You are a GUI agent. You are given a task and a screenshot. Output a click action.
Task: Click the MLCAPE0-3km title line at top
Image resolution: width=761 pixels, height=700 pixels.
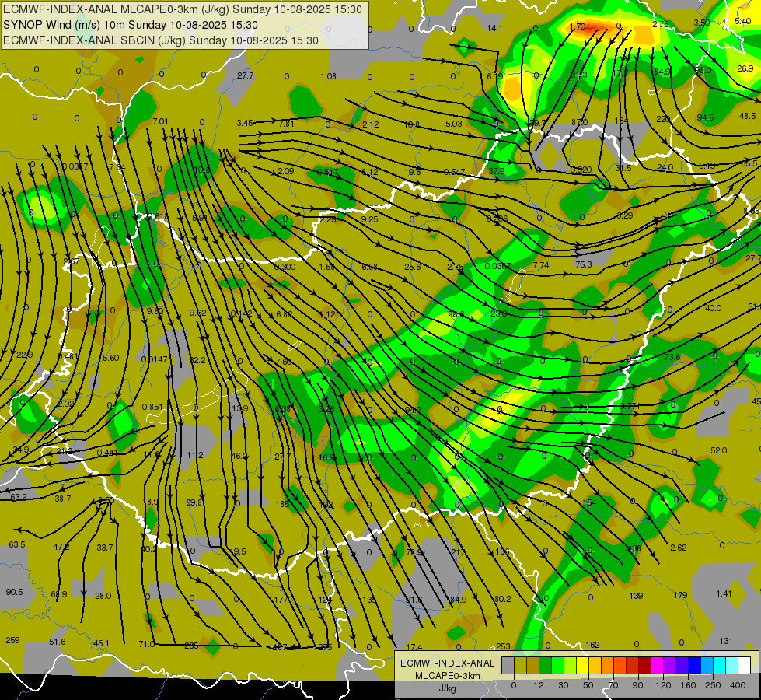183,9
